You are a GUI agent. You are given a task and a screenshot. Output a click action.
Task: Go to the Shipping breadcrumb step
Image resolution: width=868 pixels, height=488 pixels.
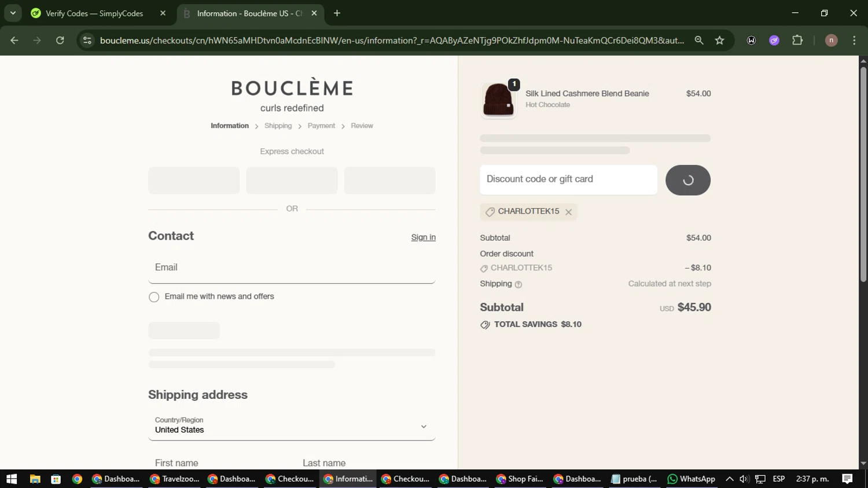(278, 126)
